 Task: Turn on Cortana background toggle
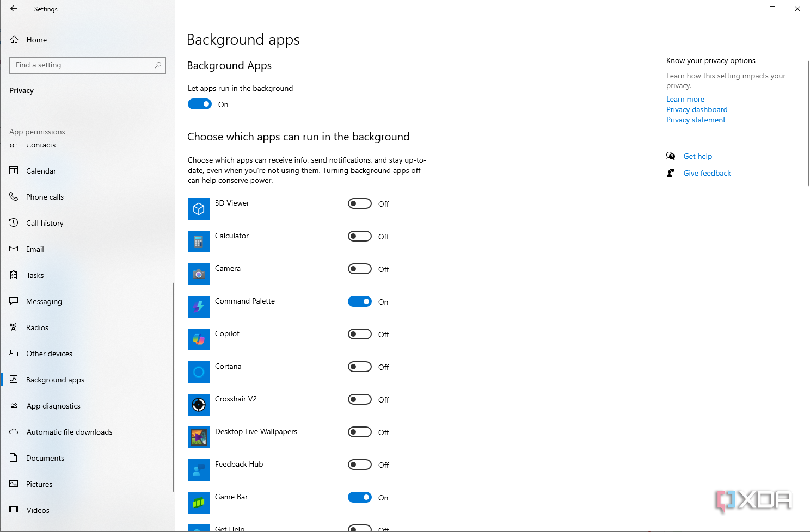click(360, 367)
